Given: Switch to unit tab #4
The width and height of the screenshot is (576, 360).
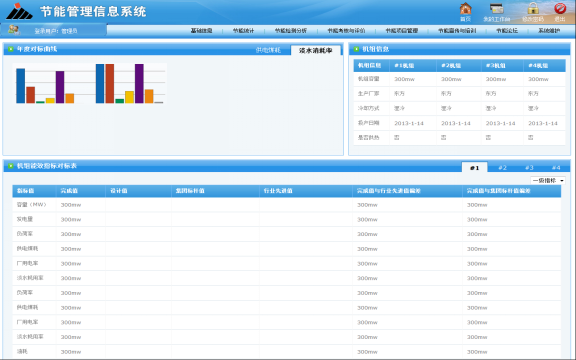Looking at the screenshot, I should point(556,168).
